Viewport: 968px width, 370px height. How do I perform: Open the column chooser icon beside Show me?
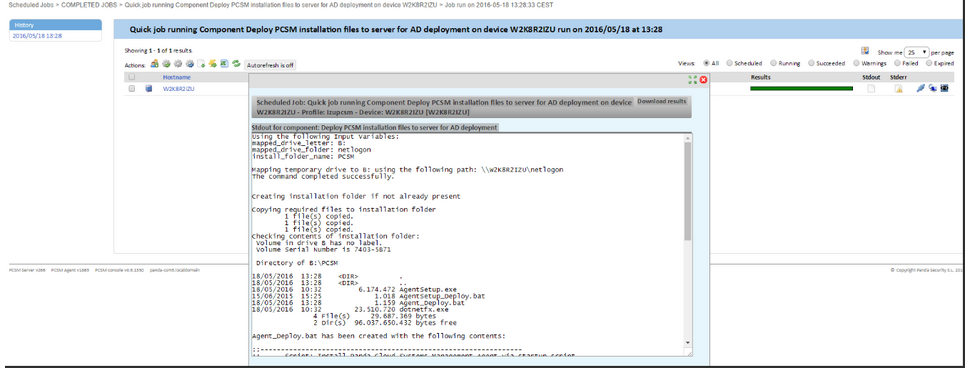865,51
